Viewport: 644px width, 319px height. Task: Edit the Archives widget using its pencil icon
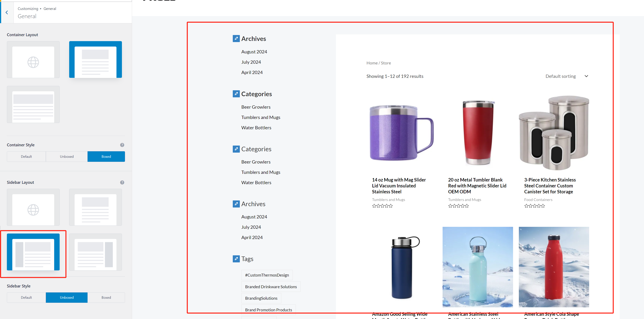[x=236, y=38]
